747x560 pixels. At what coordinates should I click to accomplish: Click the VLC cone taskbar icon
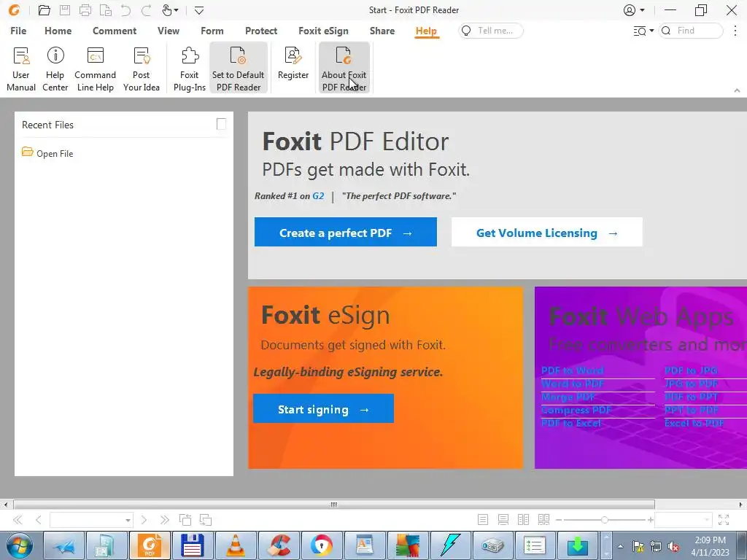(x=236, y=545)
